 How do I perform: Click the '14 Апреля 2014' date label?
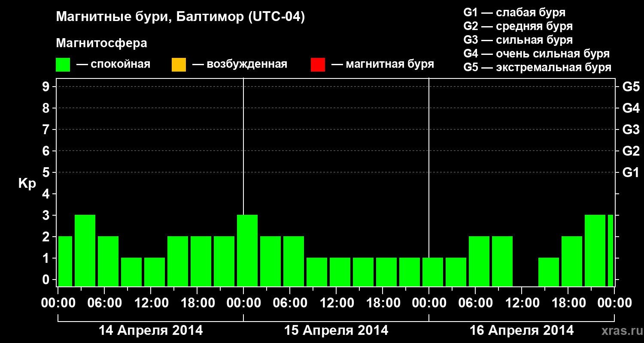(x=151, y=330)
